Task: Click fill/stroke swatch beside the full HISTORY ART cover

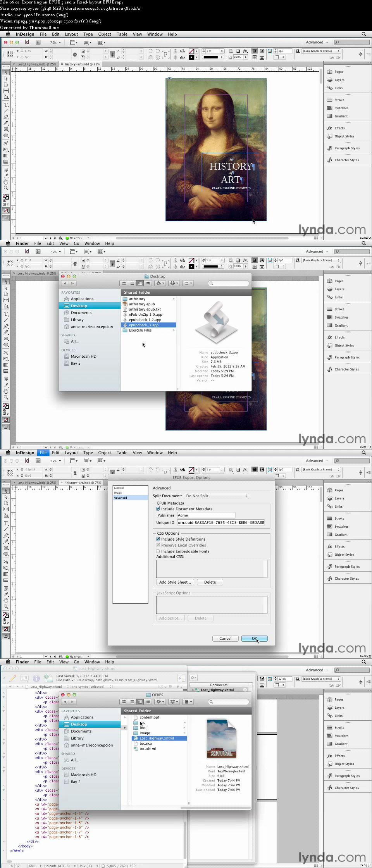Action: tap(6, 196)
